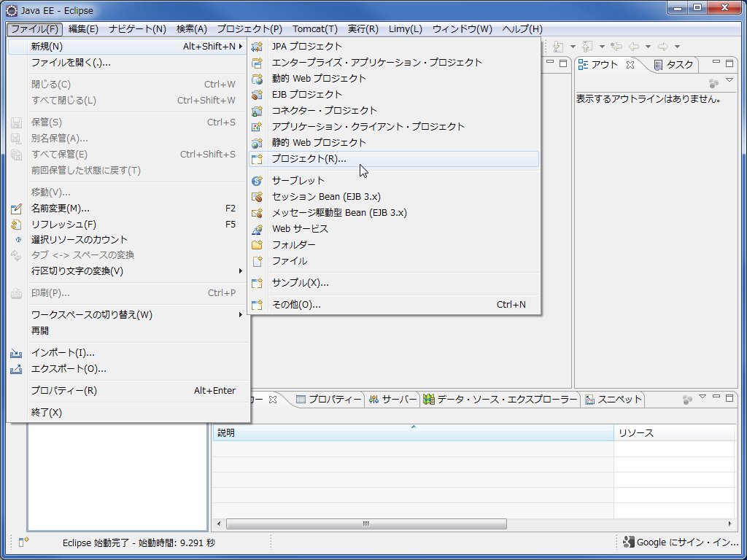The width and height of the screenshot is (747, 560).
Task: Click the Google にサイン・イン status text
Action: (688, 542)
